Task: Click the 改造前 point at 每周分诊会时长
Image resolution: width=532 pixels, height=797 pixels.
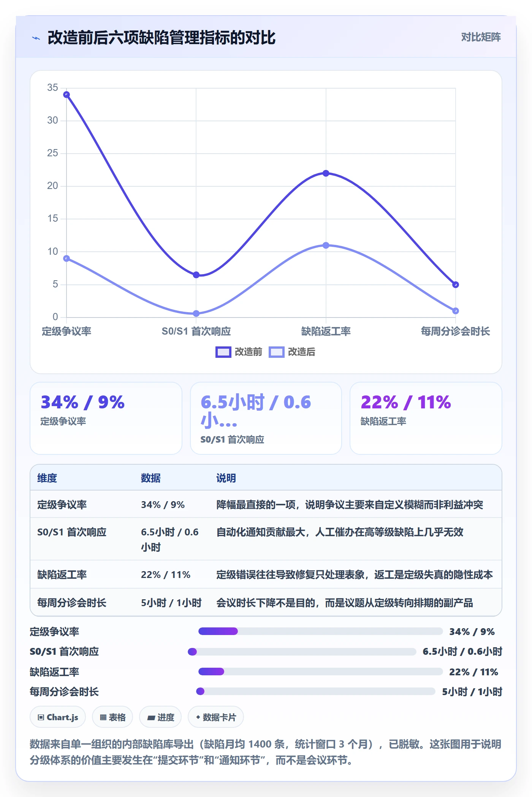Action: coord(456,285)
